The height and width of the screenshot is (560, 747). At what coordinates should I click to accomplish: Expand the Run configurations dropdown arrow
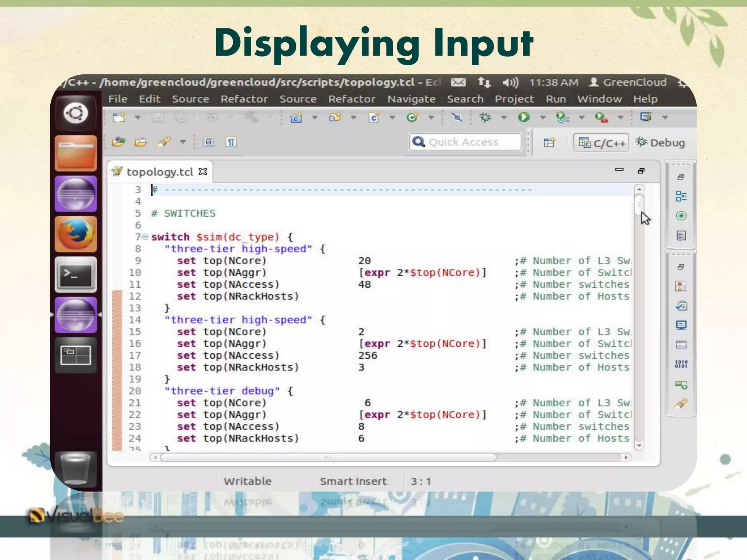543,117
